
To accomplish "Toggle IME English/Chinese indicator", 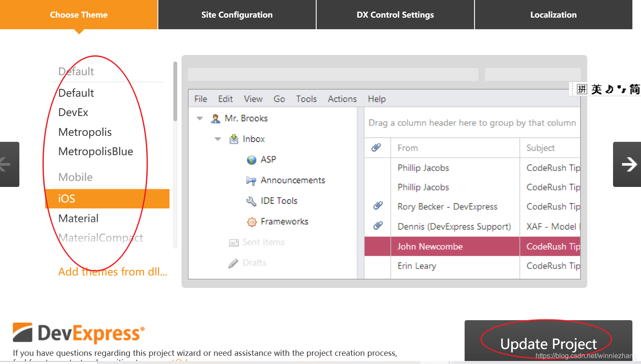I will click(x=596, y=89).
